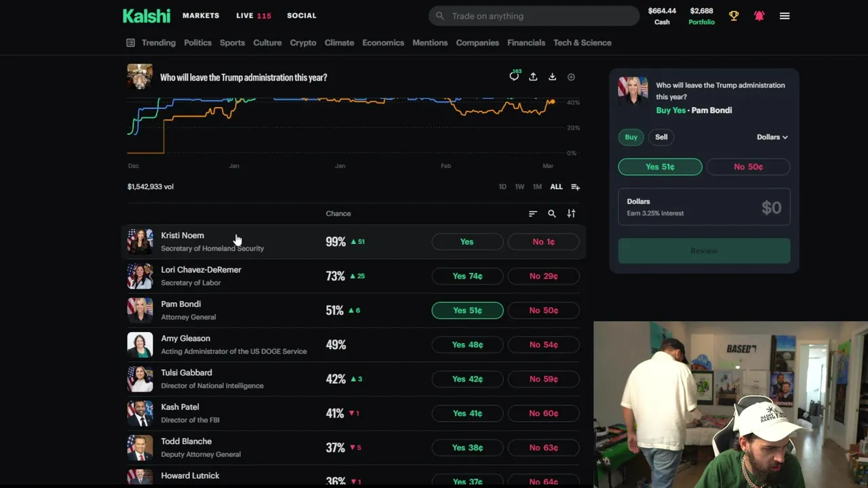Open the category list icon beside Trending

tap(130, 43)
